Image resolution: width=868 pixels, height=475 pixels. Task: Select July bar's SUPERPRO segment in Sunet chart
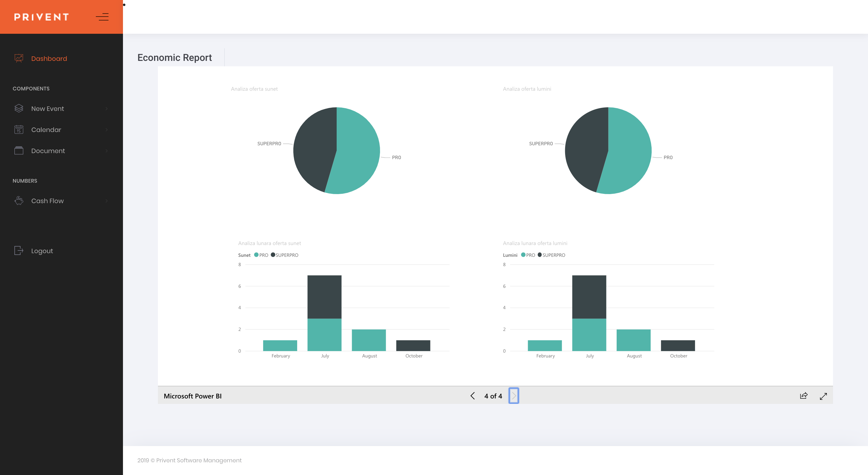[x=324, y=297]
